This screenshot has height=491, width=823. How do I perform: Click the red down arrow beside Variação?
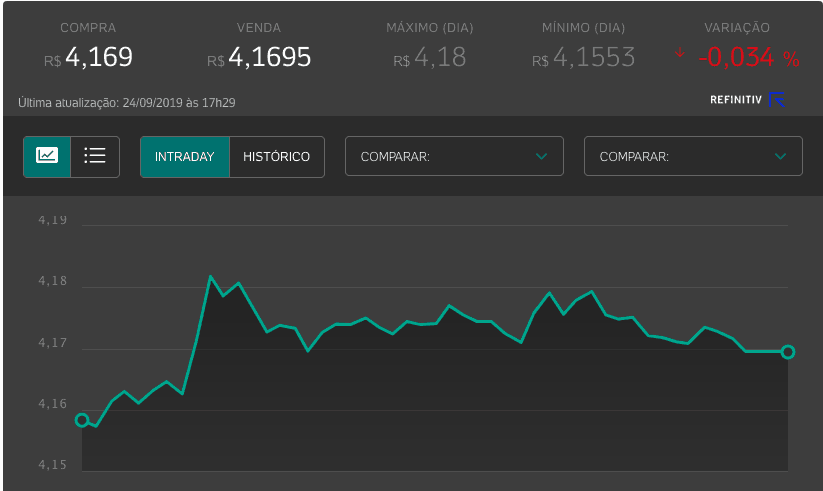[x=681, y=53]
